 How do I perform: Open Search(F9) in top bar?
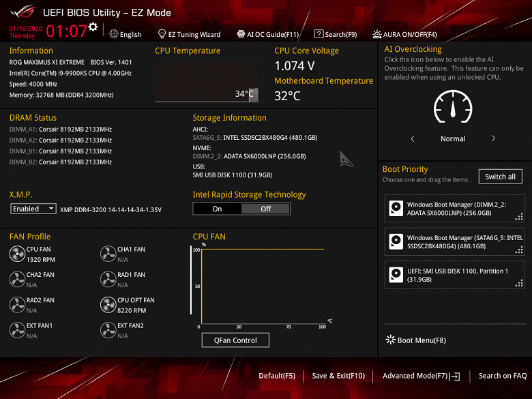coord(336,34)
